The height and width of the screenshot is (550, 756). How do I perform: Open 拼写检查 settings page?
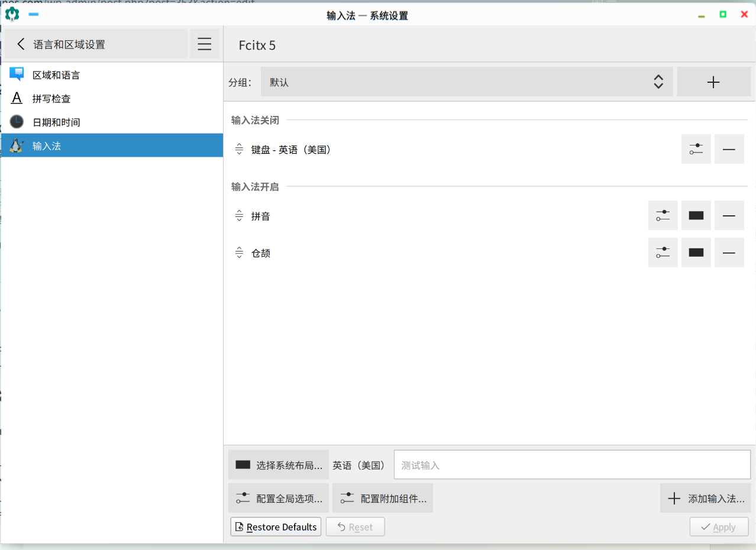coord(51,99)
